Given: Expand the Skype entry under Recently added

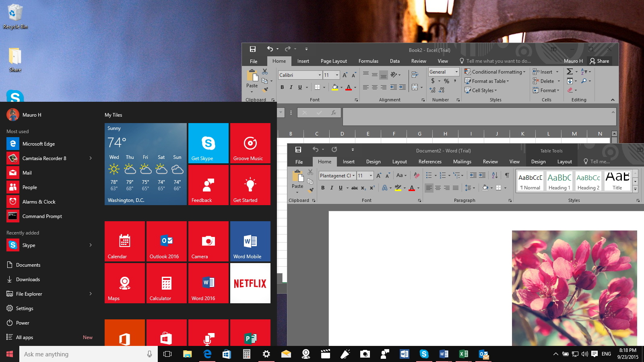Looking at the screenshot, I should (91, 245).
